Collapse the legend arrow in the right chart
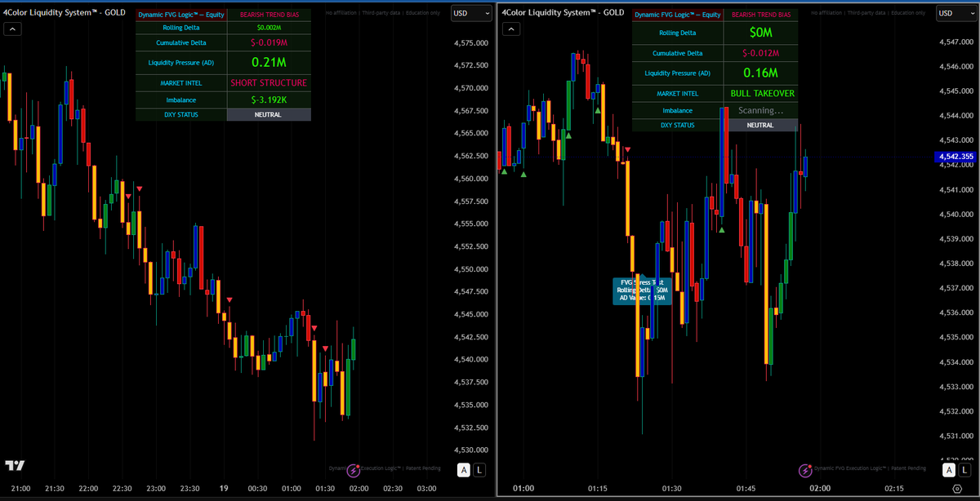Viewport: 980px width, 501px height. 510,29
